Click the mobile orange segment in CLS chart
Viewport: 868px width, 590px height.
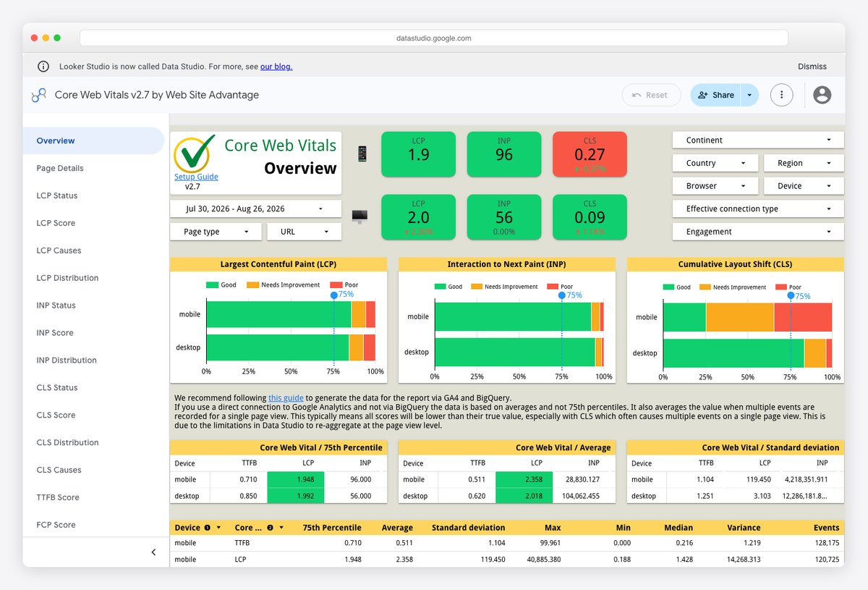pos(739,317)
